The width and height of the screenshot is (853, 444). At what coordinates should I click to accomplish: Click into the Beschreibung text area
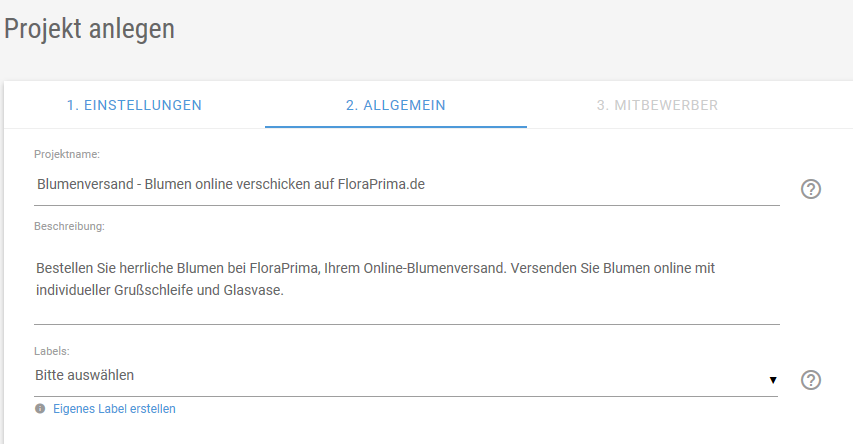pyautogui.click(x=406, y=280)
